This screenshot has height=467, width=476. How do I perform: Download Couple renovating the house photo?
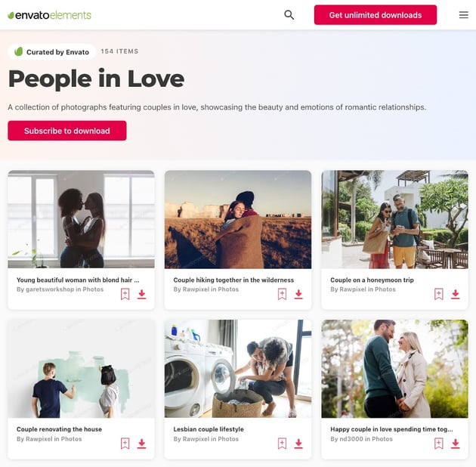coord(141,444)
